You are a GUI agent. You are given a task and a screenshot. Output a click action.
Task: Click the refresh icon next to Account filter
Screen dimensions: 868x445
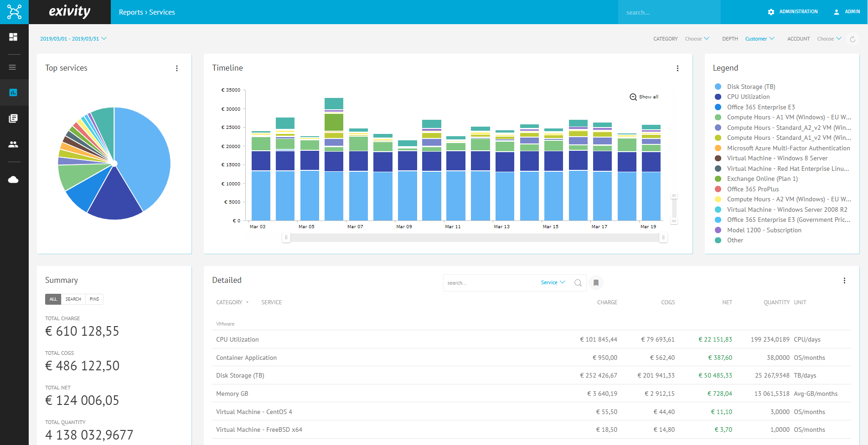(x=852, y=39)
